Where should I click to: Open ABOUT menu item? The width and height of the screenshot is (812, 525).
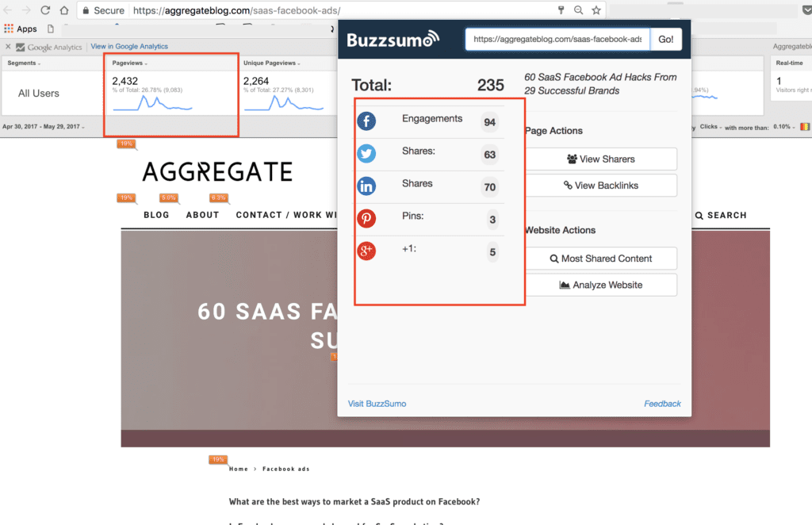pyautogui.click(x=202, y=215)
